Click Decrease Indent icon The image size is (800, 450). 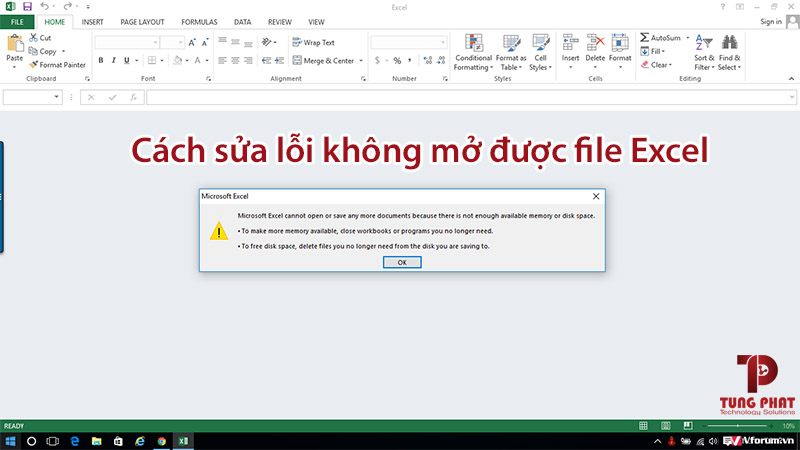coord(266,60)
